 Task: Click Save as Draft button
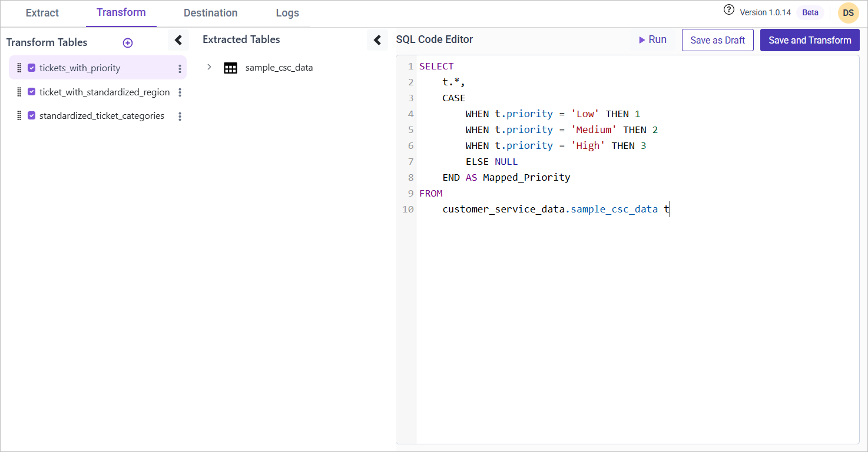(717, 40)
